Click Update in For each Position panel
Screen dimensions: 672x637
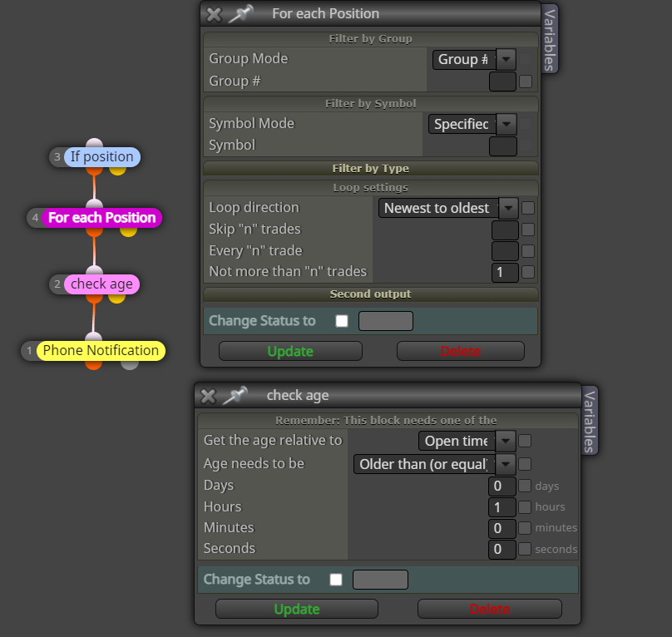pyautogui.click(x=290, y=352)
